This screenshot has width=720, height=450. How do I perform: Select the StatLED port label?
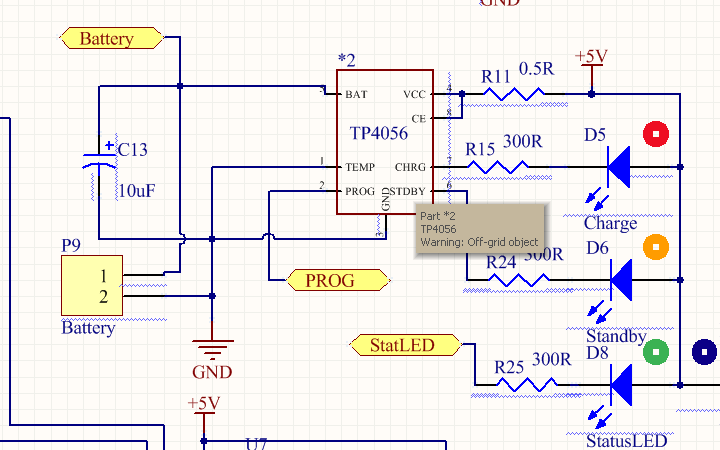tap(405, 346)
